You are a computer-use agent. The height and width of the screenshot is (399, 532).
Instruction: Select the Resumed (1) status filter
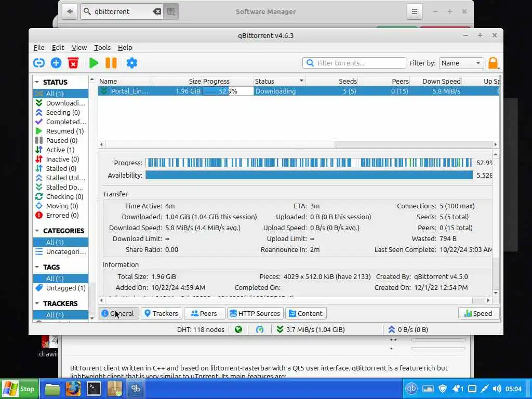(x=61, y=131)
